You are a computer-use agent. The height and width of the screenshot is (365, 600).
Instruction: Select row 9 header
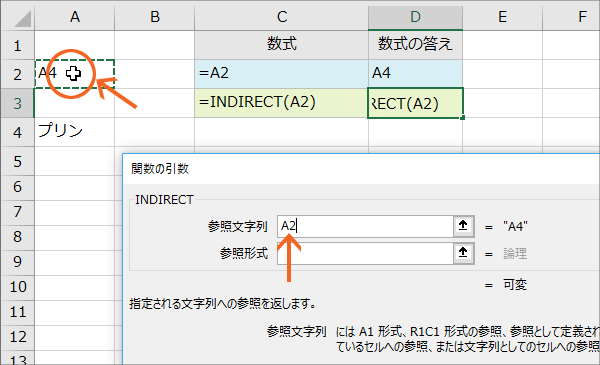[17, 262]
